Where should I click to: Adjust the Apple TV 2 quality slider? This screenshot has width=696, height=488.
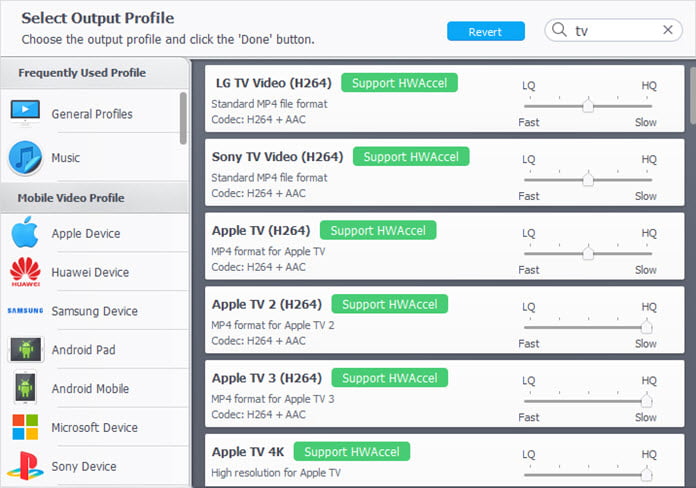pos(646,326)
